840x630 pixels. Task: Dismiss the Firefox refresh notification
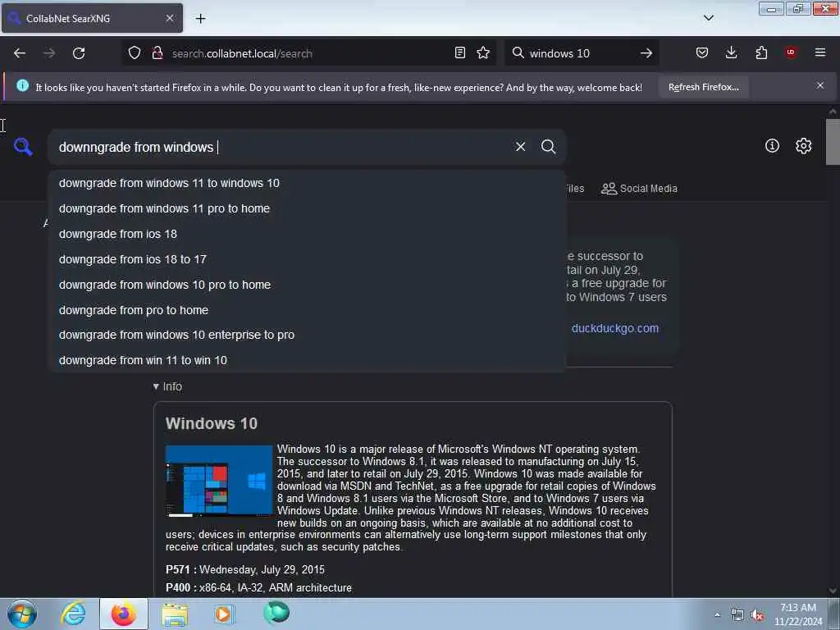[819, 85]
